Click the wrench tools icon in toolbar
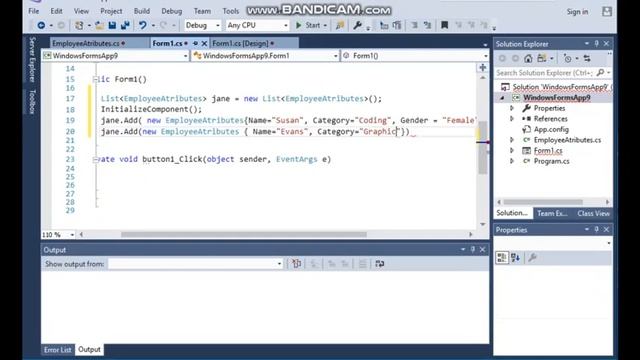Viewport: 640px width, 360px height. pyautogui.click(x=357, y=25)
